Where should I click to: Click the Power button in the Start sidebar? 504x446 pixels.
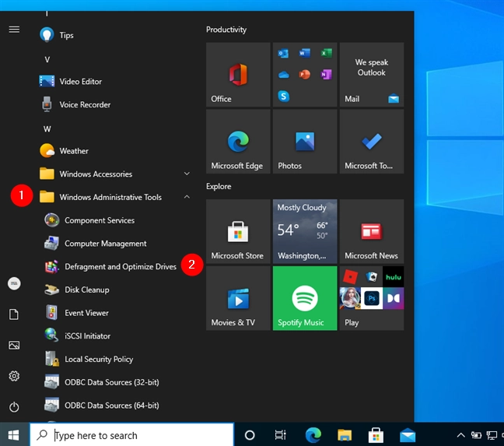point(14,407)
